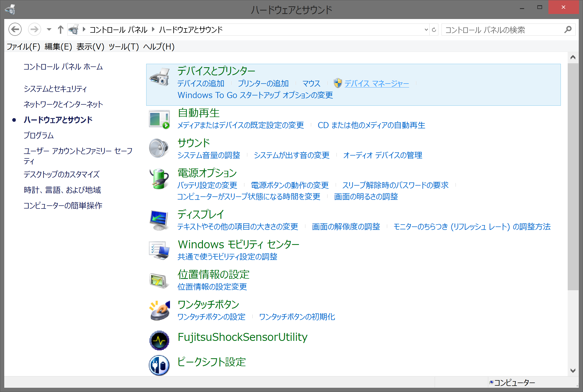Image resolution: width=583 pixels, height=392 pixels.
Task: Click the Windows Mobility Center icon
Action: point(159,250)
